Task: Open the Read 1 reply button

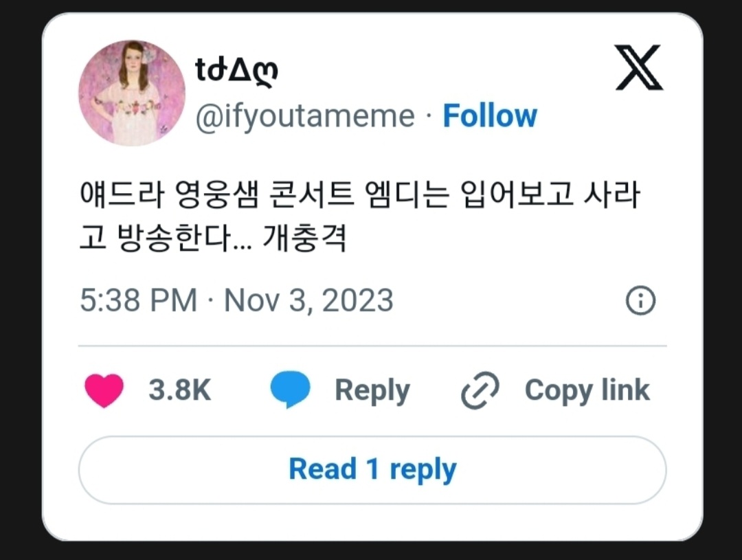Action: (372, 470)
